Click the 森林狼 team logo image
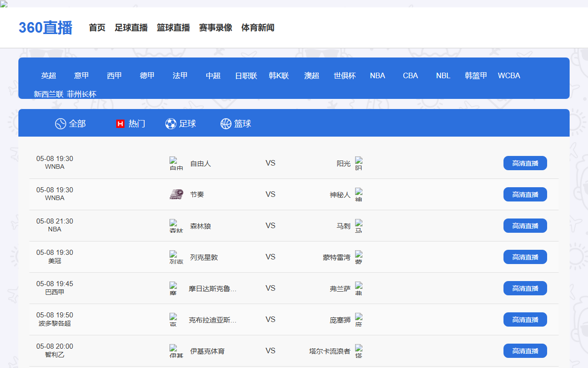The height and width of the screenshot is (368, 588). [176, 226]
